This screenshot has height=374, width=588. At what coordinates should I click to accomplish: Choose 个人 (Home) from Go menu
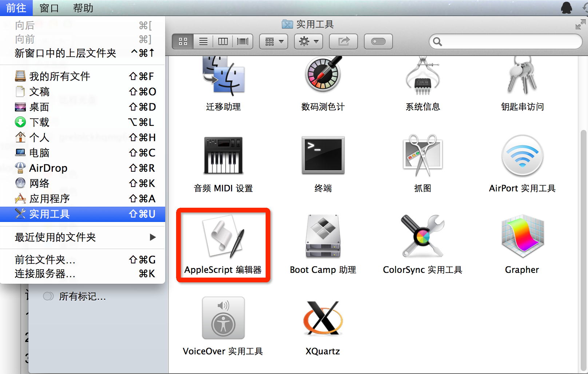pyautogui.click(x=83, y=138)
